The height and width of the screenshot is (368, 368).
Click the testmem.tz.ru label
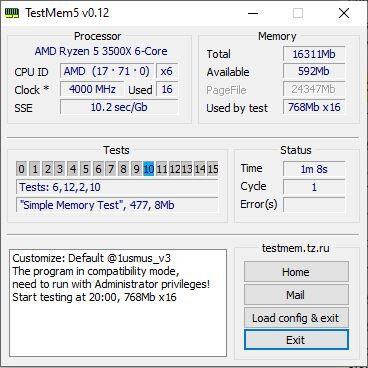click(x=296, y=248)
